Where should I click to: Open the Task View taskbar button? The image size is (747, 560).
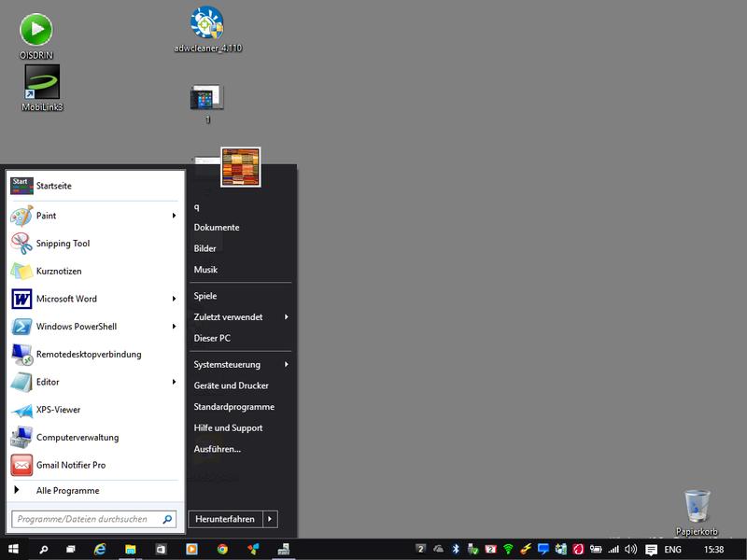(x=71, y=549)
